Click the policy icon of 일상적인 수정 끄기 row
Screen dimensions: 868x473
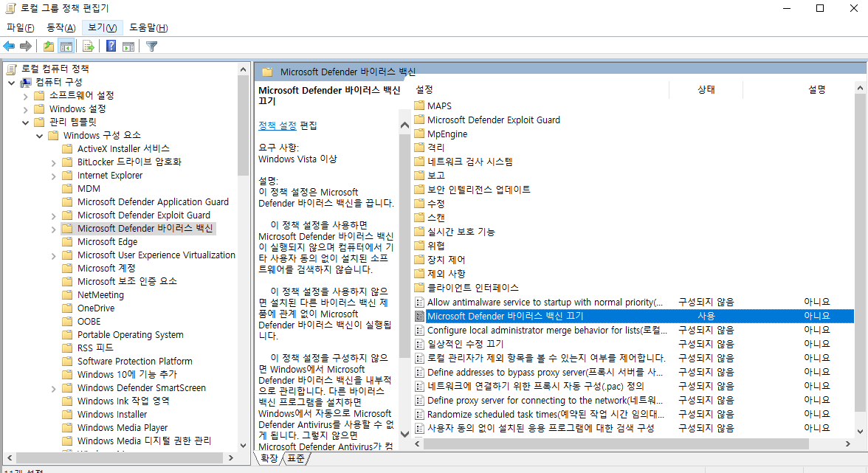419,344
